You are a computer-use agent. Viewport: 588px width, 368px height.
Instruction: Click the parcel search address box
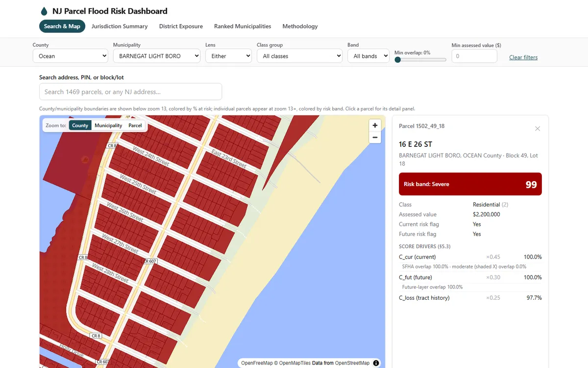130,92
